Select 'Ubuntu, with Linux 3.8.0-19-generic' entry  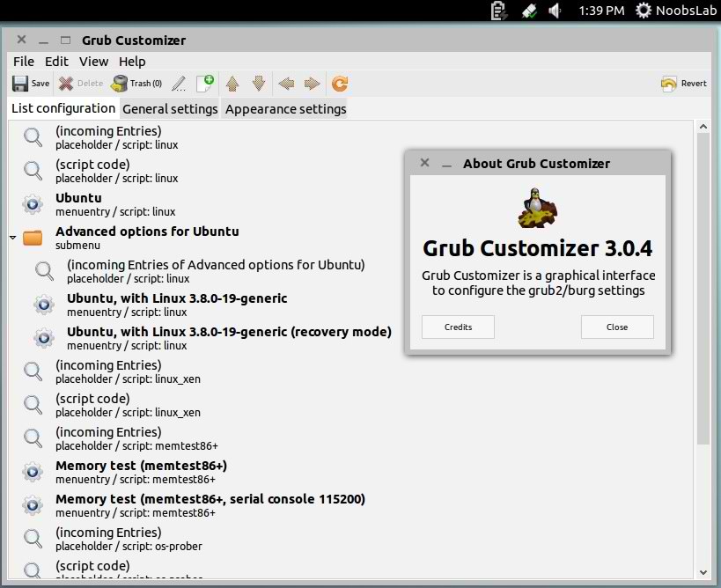[x=177, y=305]
